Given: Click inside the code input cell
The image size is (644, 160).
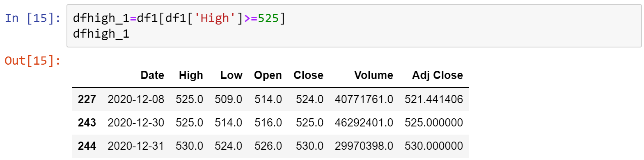Looking at the screenshot, I should [x=354, y=26].
